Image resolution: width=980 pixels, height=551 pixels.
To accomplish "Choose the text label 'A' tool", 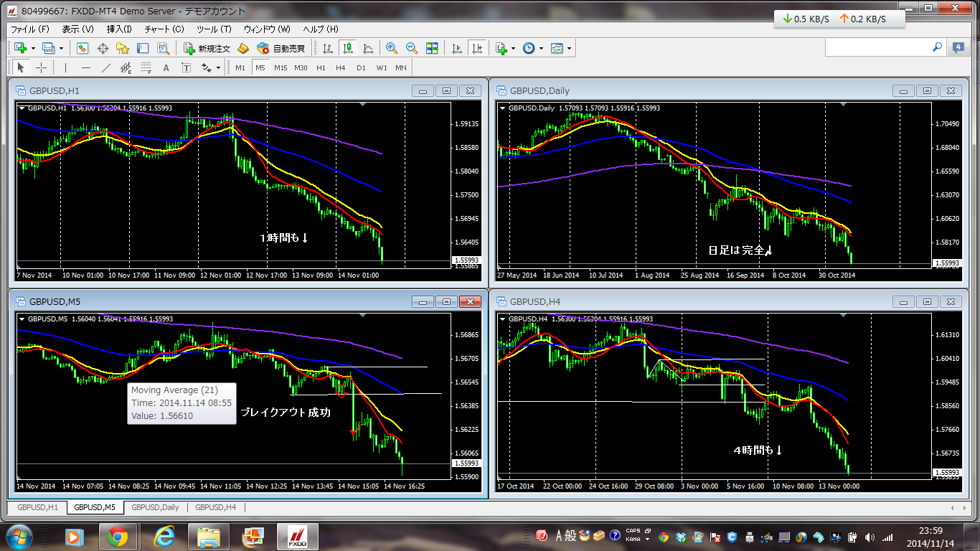I will [x=166, y=67].
